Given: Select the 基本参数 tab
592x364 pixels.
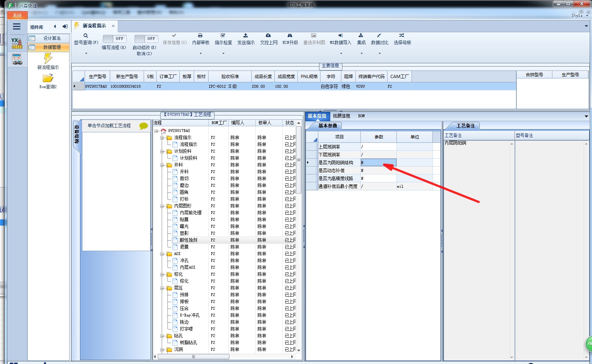Looking at the screenshot, I should click(327, 126).
